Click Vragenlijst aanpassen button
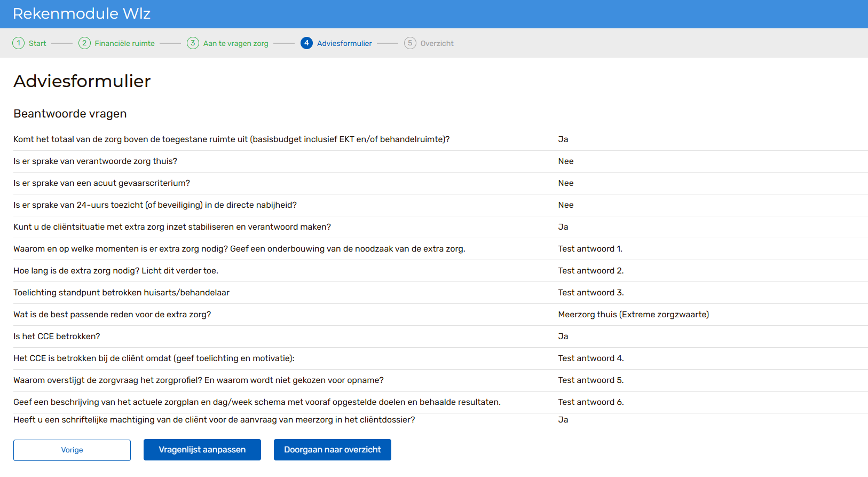Viewport: 868px width, 477px height. [202, 450]
